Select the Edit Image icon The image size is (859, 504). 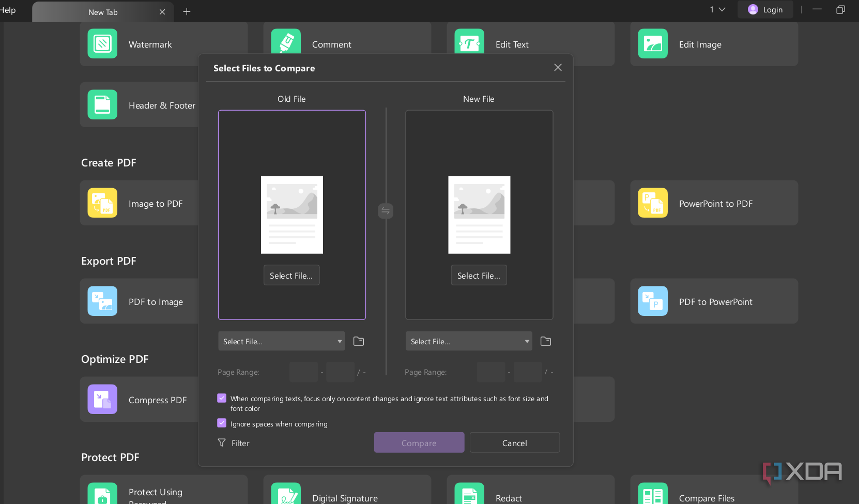pos(653,43)
